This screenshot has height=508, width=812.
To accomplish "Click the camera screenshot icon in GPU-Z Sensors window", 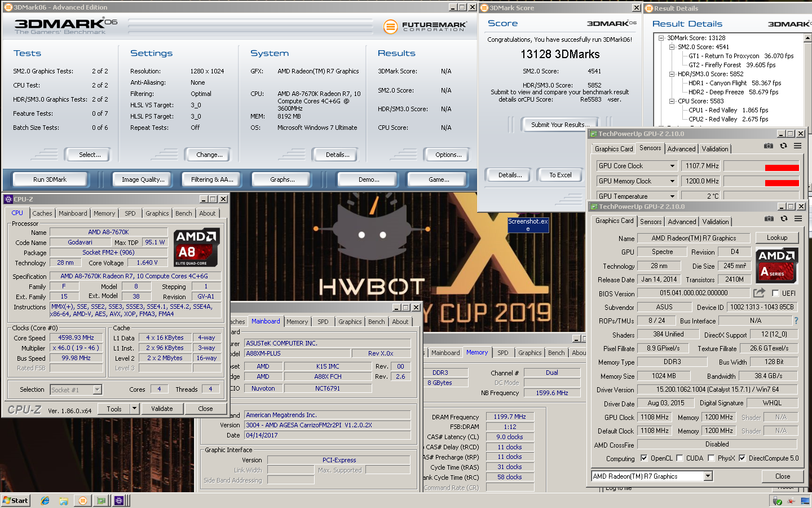I will (x=769, y=146).
